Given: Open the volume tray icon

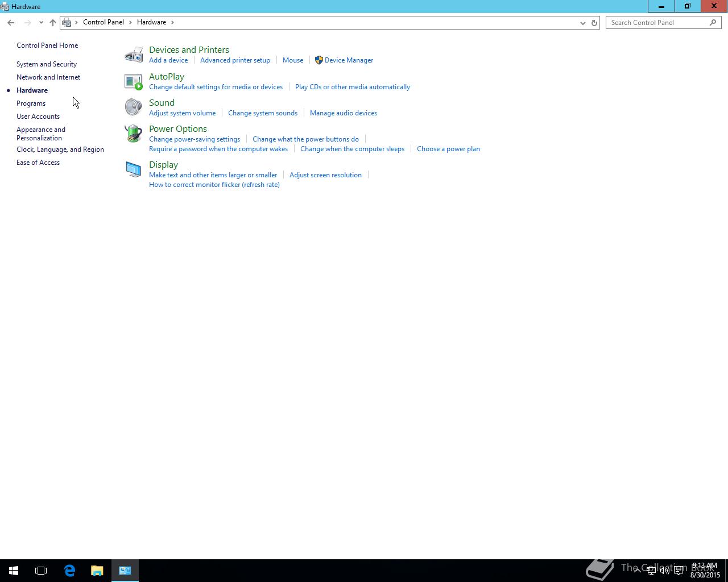Looking at the screenshot, I should [665, 571].
